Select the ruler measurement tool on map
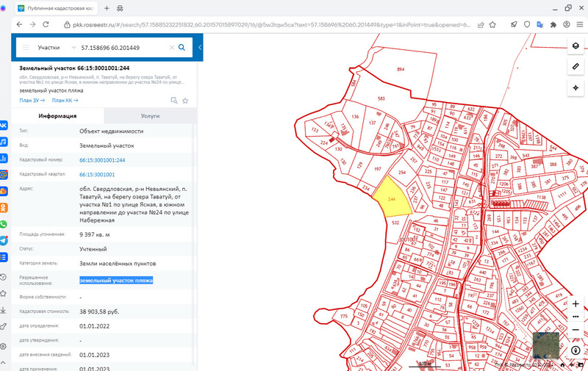The height and width of the screenshot is (371, 588). point(576,67)
